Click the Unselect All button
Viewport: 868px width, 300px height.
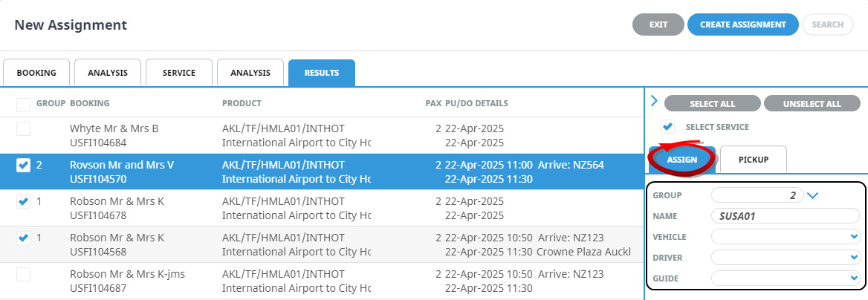[812, 104]
